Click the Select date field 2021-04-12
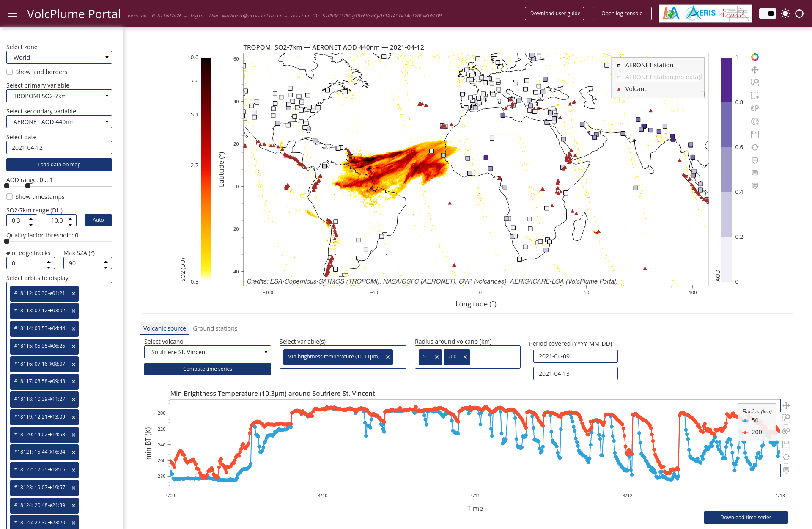The height and width of the screenshot is (529, 812). pos(59,148)
